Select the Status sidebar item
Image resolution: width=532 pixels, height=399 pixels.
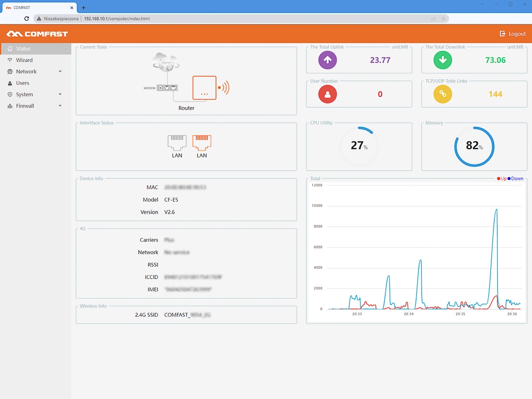(23, 49)
